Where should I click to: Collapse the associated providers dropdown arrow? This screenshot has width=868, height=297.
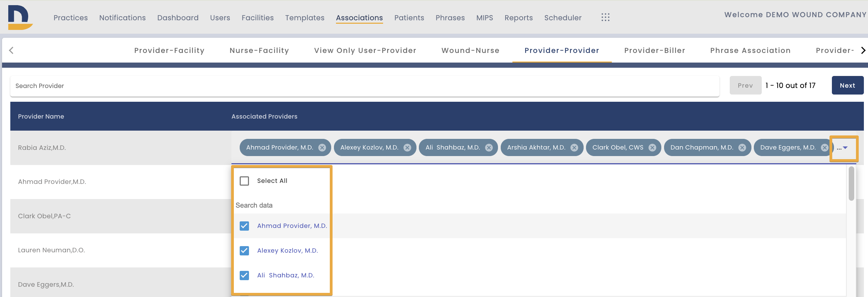pyautogui.click(x=845, y=148)
